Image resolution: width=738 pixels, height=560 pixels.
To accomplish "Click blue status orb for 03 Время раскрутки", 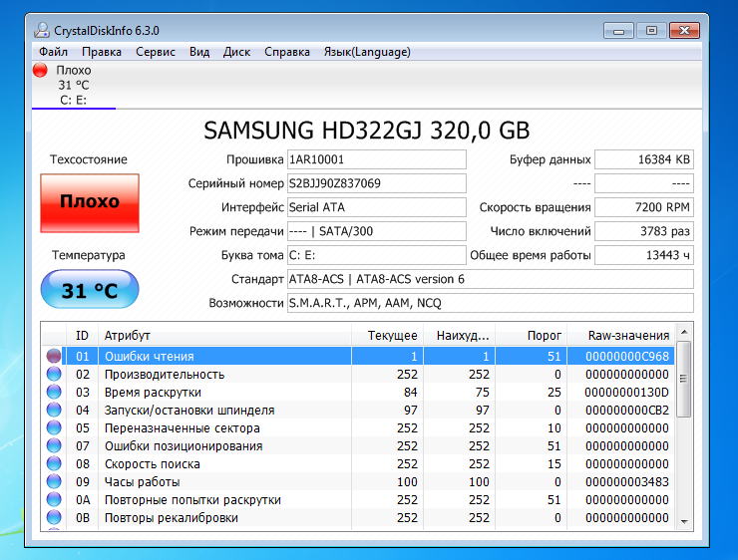I will (x=54, y=392).
